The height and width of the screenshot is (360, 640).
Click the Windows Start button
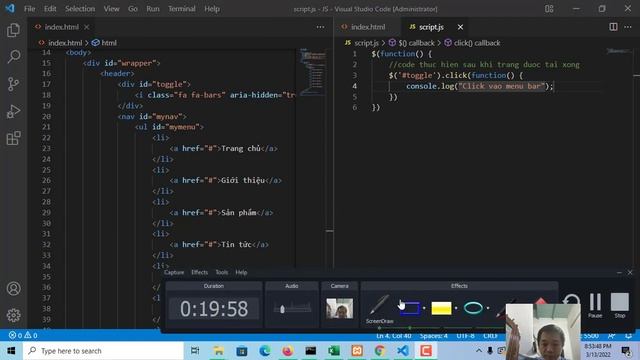coord(11,351)
